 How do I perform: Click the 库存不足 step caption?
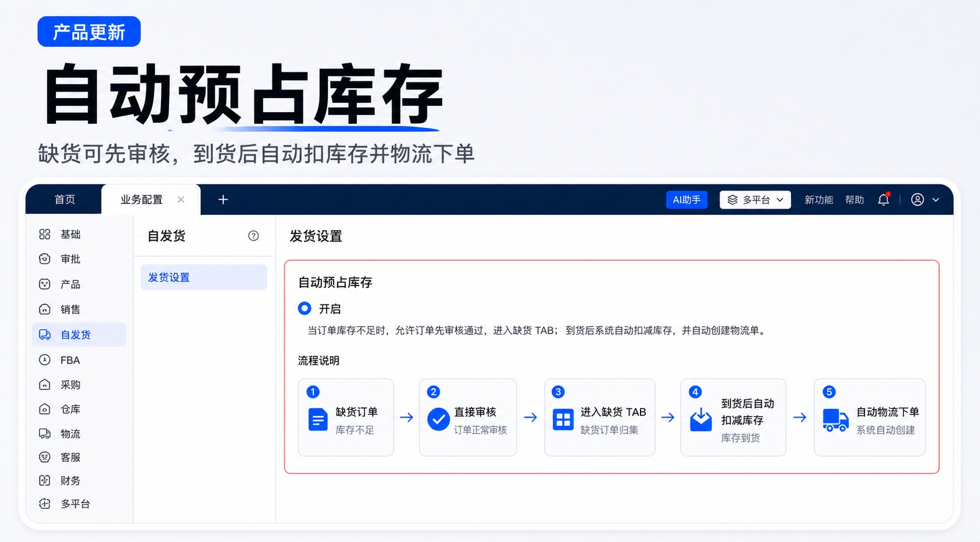click(355, 430)
